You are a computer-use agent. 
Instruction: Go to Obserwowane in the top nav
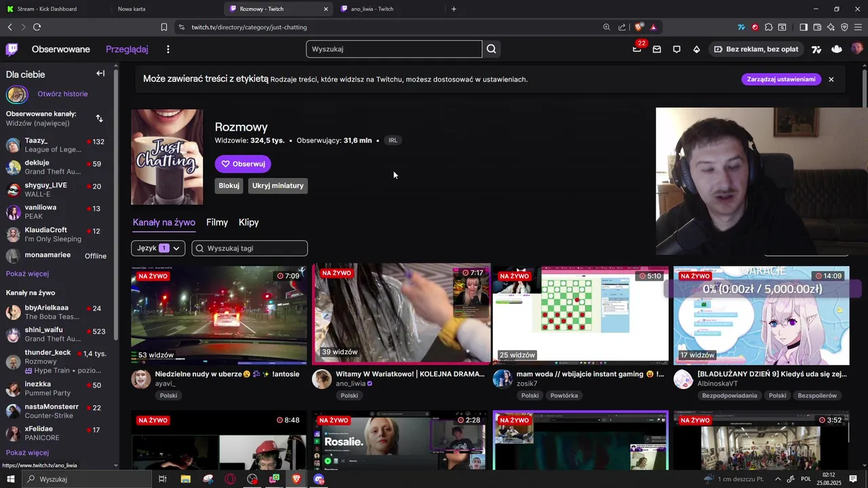pyautogui.click(x=61, y=49)
